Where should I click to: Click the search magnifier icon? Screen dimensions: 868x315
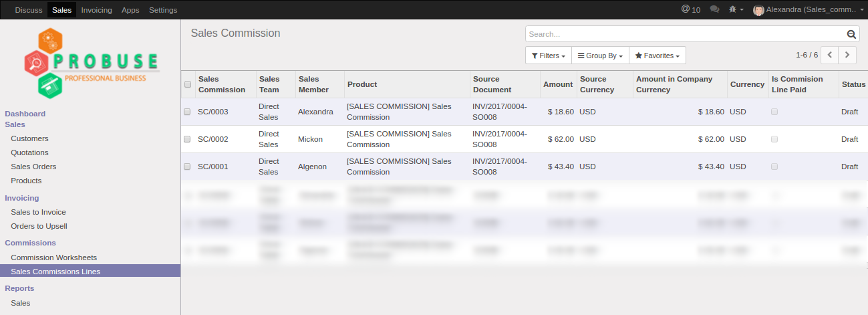tap(851, 35)
